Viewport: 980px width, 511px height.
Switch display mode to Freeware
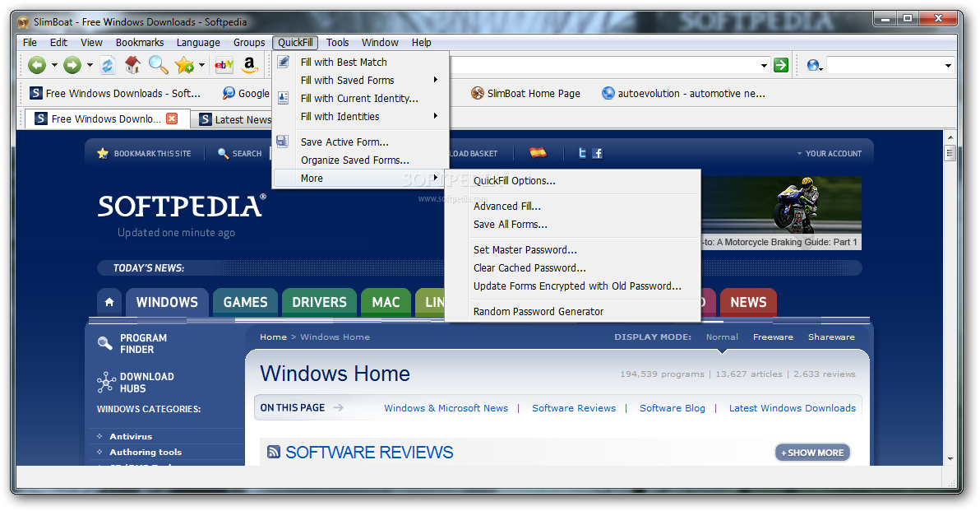click(773, 337)
